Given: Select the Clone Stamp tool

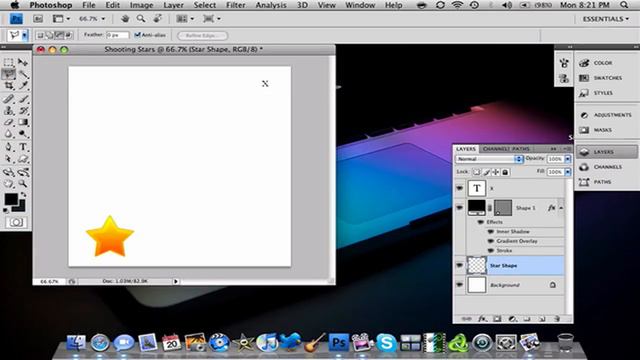Looking at the screenshot, I should tap(8, 111).
